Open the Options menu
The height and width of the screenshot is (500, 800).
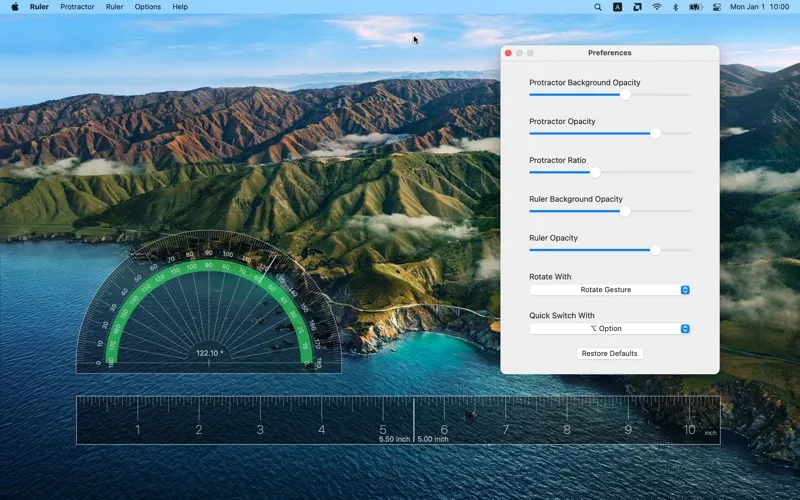tap(147, 7)
